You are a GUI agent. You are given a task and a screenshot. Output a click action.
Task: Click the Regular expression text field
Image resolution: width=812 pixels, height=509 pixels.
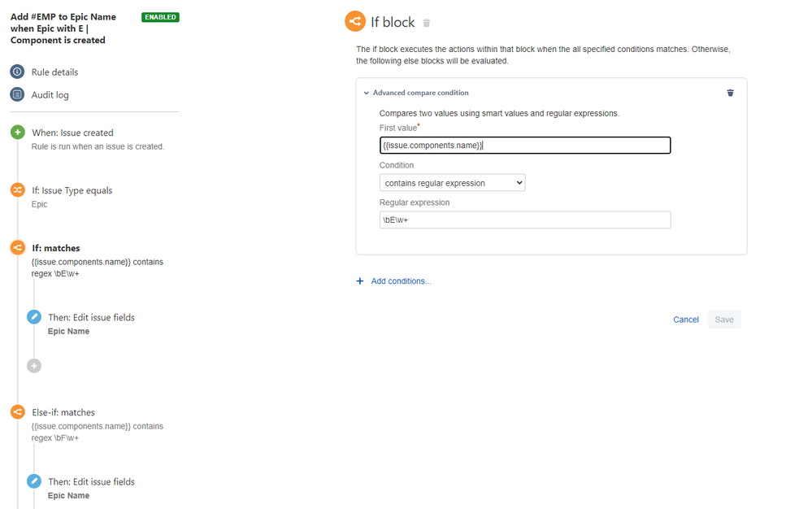pyautogui.click(x=524, y=220)
